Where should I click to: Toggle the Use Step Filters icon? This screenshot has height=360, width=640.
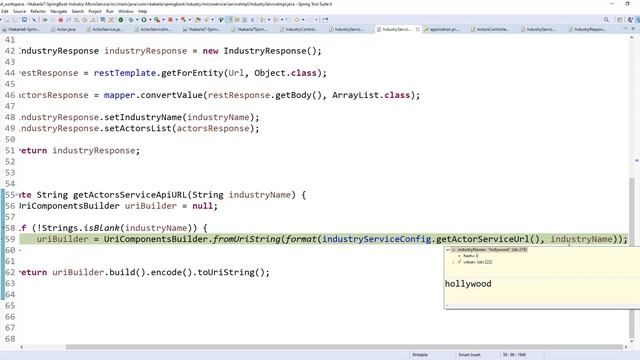click(x=111, y=20)
